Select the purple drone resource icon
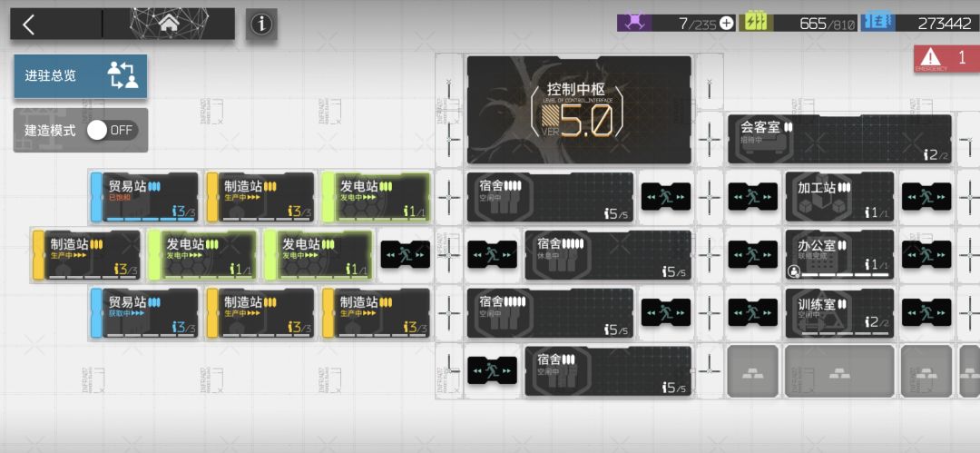 point(634,24)
